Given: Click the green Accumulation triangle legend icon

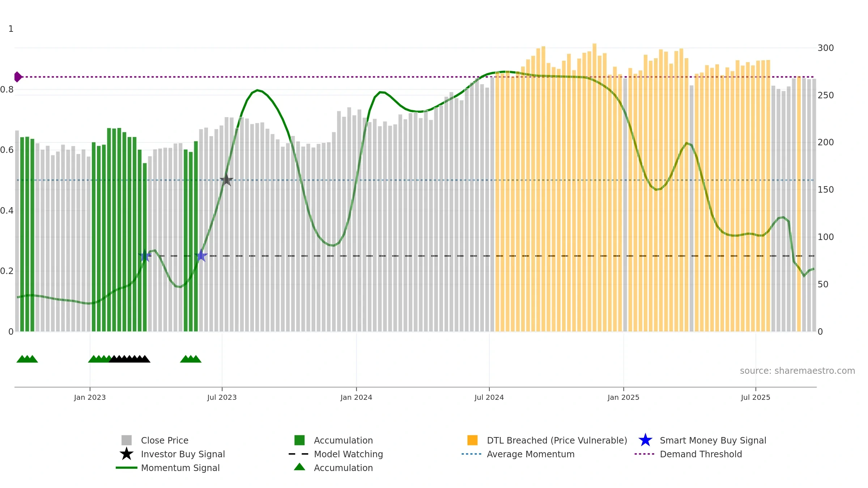Looking at the screenshot, I should point(299,467).
